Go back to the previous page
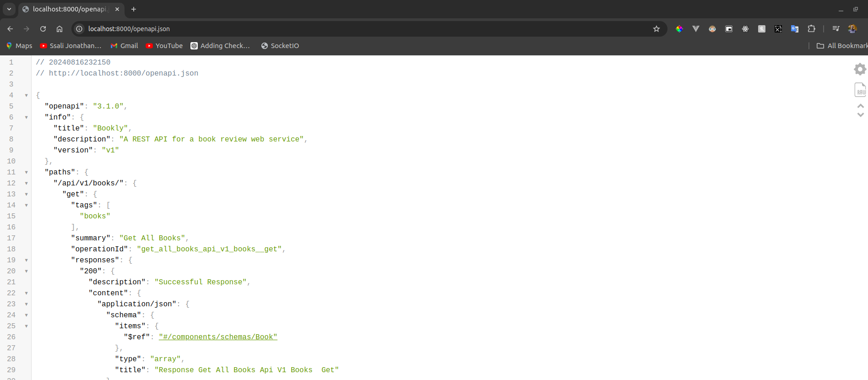868x380 pixels. 10,29
